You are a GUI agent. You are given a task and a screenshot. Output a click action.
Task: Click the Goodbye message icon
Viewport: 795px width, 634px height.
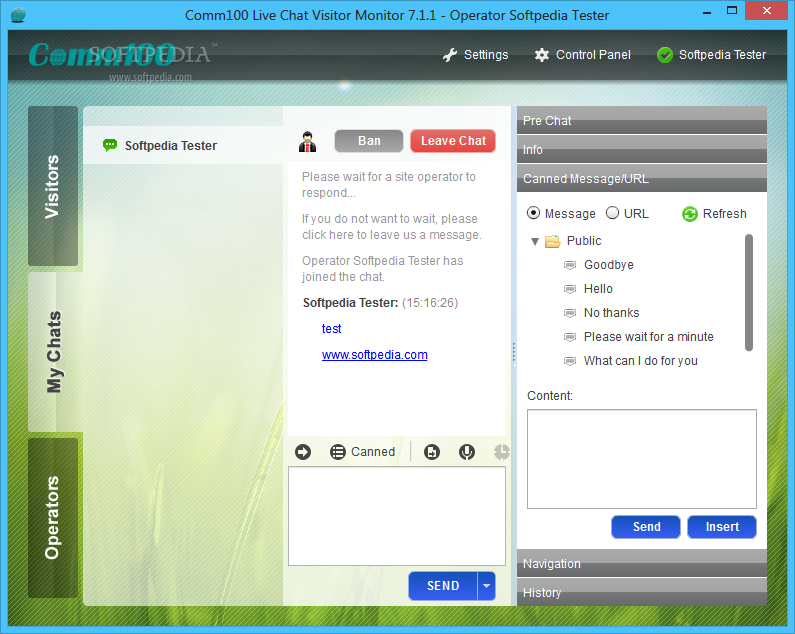click(x=570, y=265)
